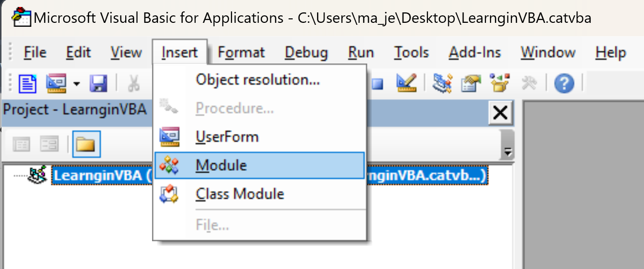Viewport: 644px width, 269px height.
Task: Toggle Design Mode in the toolbar
Action: coord(406,83)
